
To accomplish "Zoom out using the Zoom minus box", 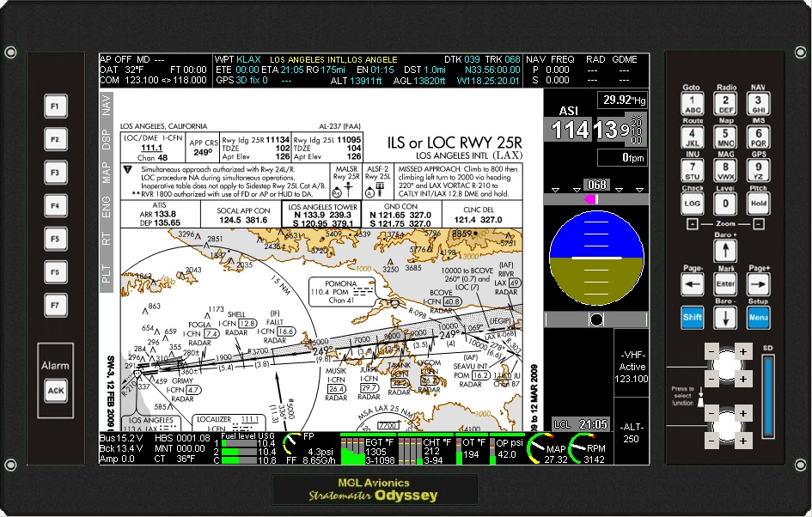I will (x=758, y=224).
